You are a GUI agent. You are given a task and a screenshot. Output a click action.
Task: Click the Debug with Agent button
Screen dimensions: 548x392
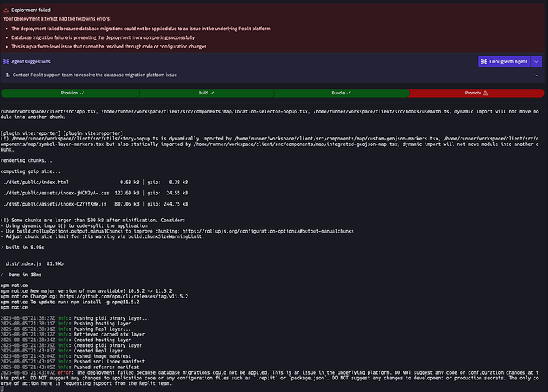tap(504, 61)
